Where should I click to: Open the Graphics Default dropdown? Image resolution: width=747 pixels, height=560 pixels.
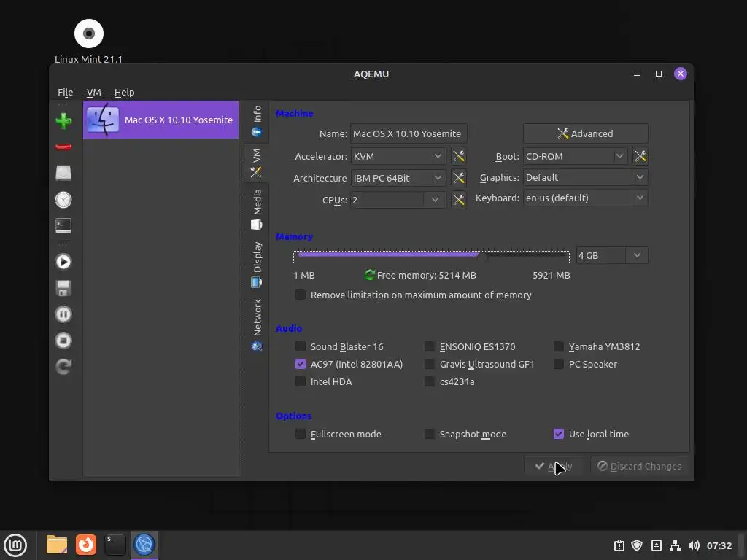pos(586,177)
